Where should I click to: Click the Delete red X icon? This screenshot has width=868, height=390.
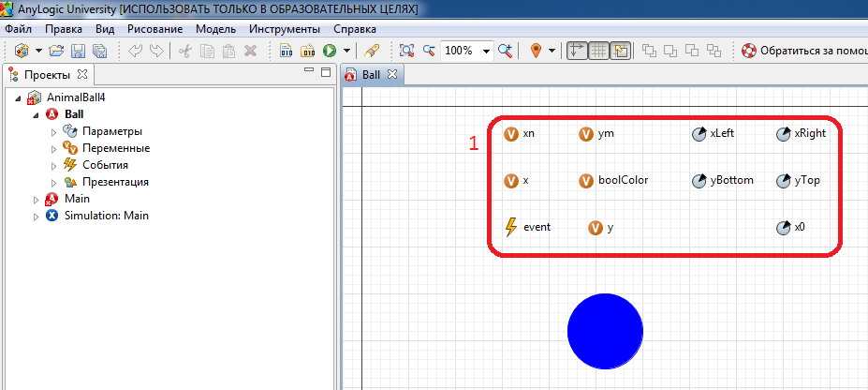250,51
